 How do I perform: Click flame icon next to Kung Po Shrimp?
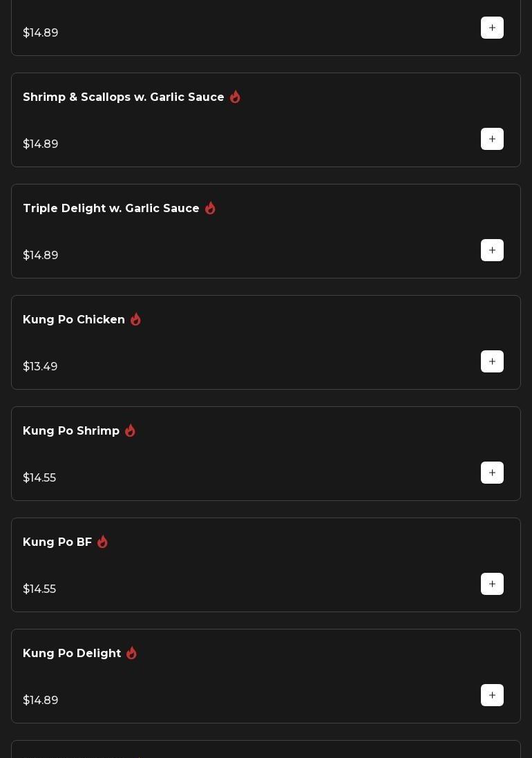coord(130,430)
